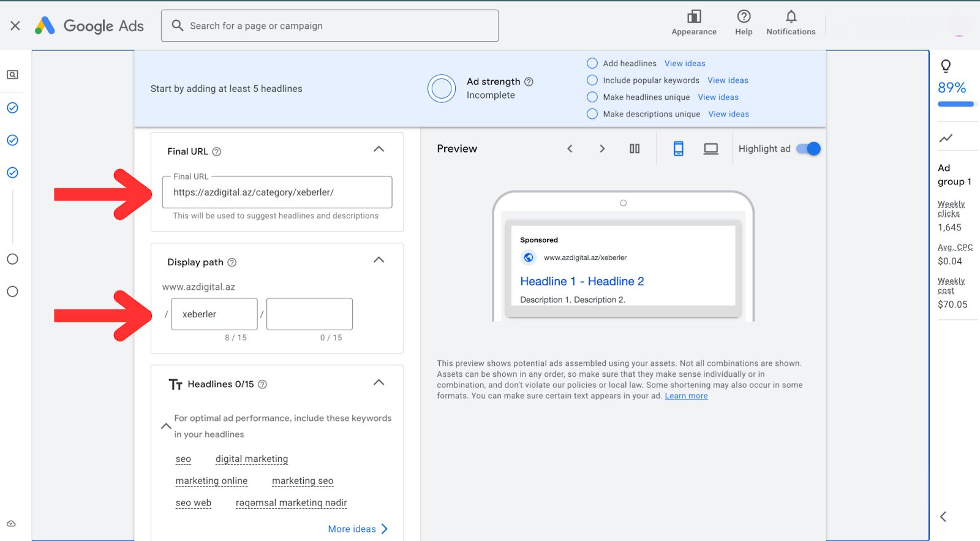This screenshot has height=541, width=980.
Task: Add the seo keyword suggestion
Action: [183, 459]
